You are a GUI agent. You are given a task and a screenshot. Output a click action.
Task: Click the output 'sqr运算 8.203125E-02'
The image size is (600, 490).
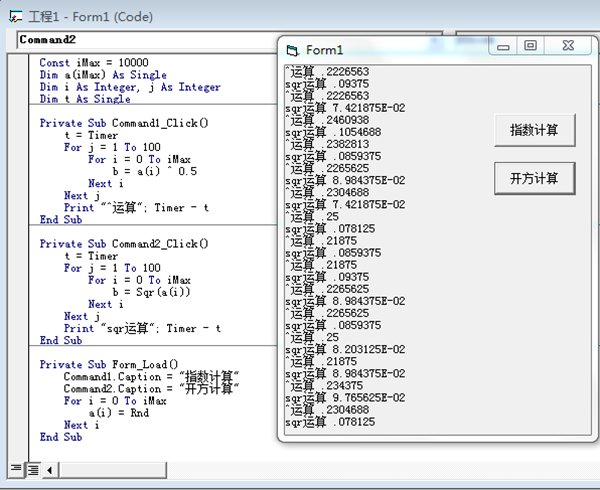pos(345,350)
